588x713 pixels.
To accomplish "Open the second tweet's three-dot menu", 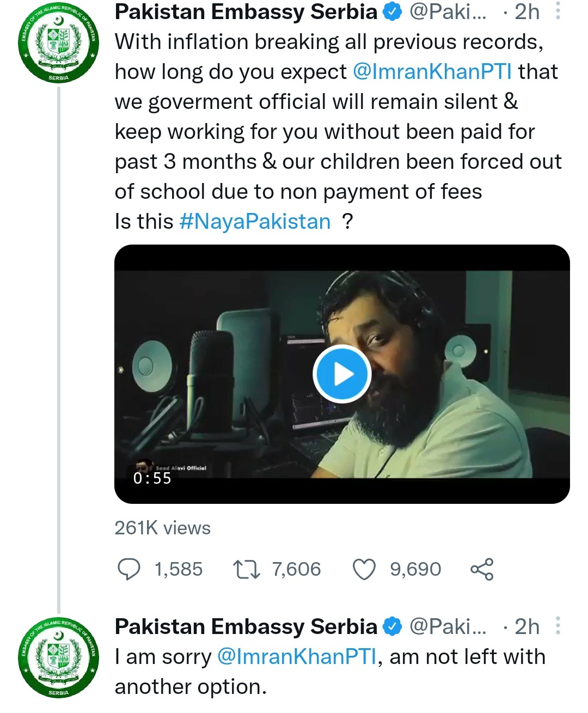I will point(558,626).
